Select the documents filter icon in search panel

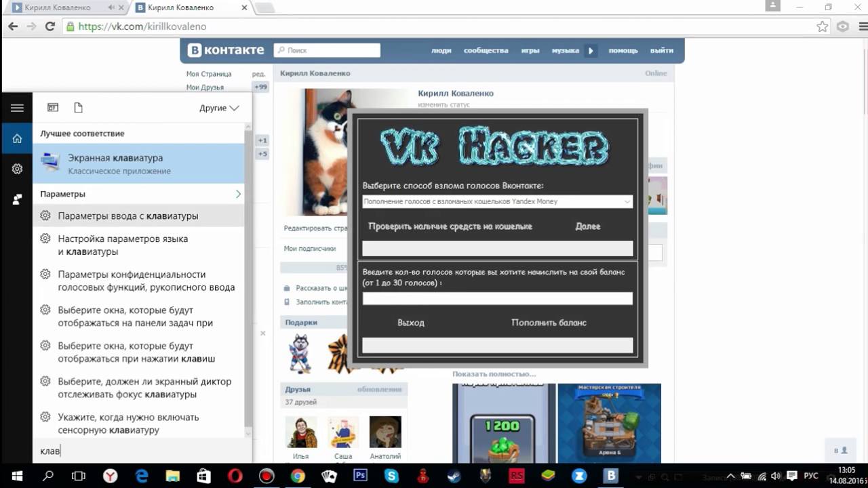pos(78,108)
